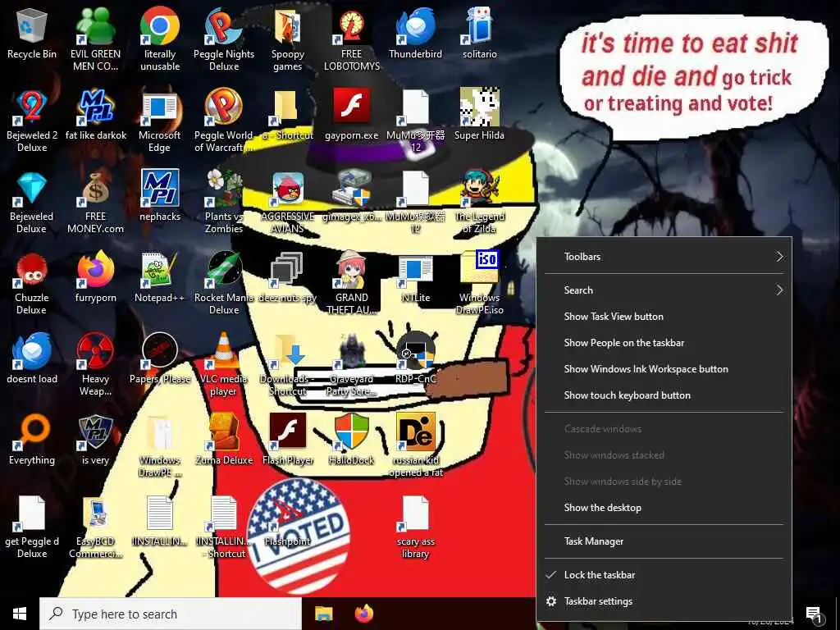Select the Papers, Please desktop icon
This screenshot has height=630, width=840.
160,351
